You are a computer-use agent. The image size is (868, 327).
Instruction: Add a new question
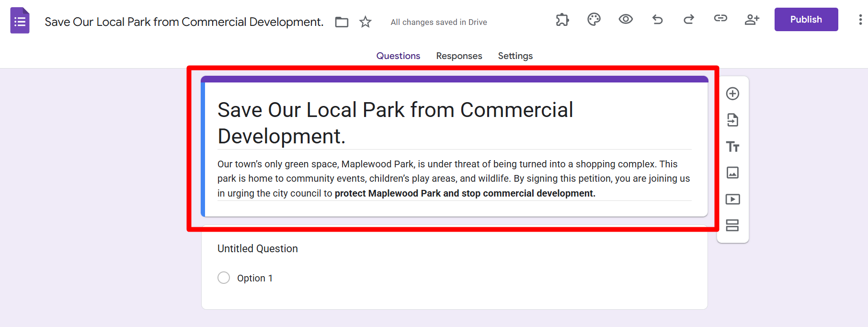point(732,93)
